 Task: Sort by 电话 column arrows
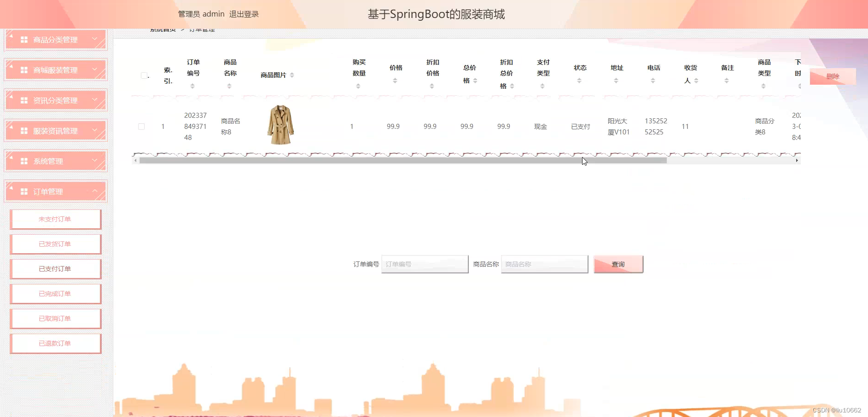653,81
